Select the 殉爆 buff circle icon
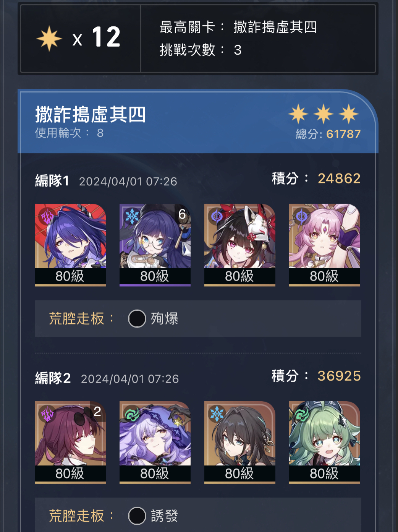The width and height of the screenshot is (398, 532). (x=137, y=318)
